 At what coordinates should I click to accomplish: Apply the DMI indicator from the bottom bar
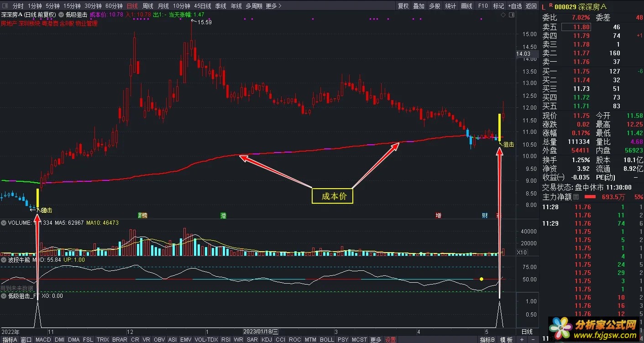(x=59, y=339)
